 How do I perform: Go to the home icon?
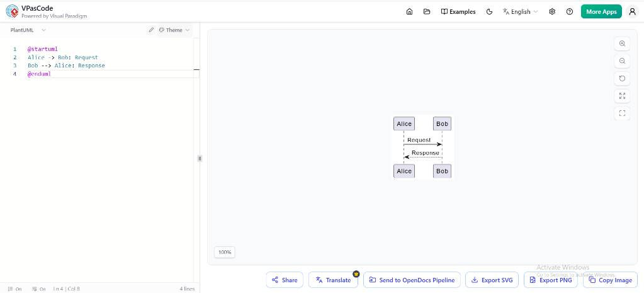pos(409,11)
